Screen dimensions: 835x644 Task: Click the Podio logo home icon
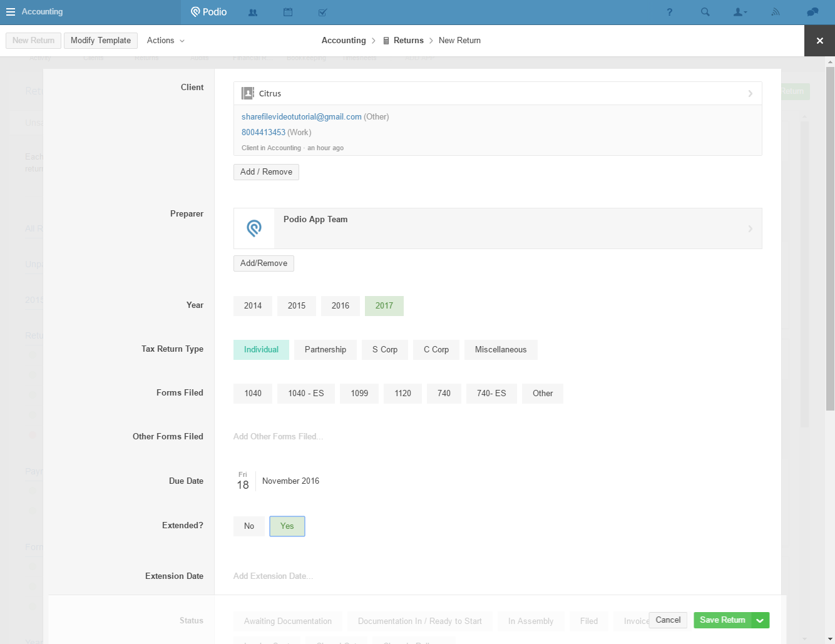209,12
